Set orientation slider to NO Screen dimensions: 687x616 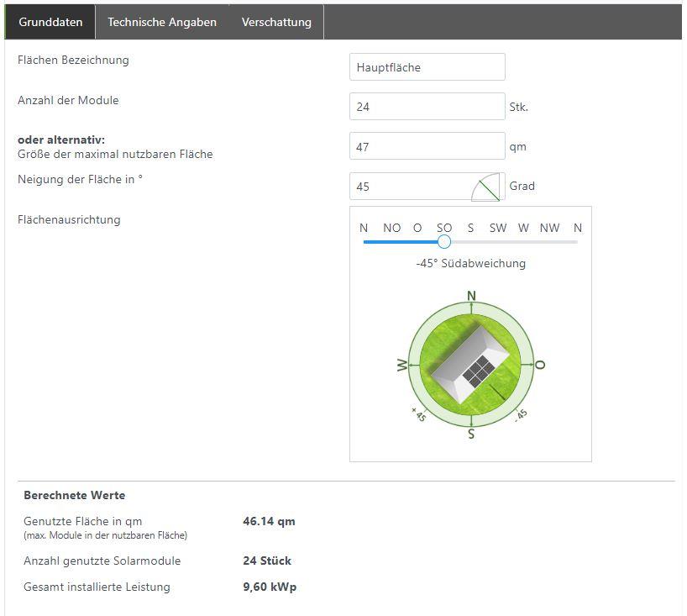[x=391, y=242]
